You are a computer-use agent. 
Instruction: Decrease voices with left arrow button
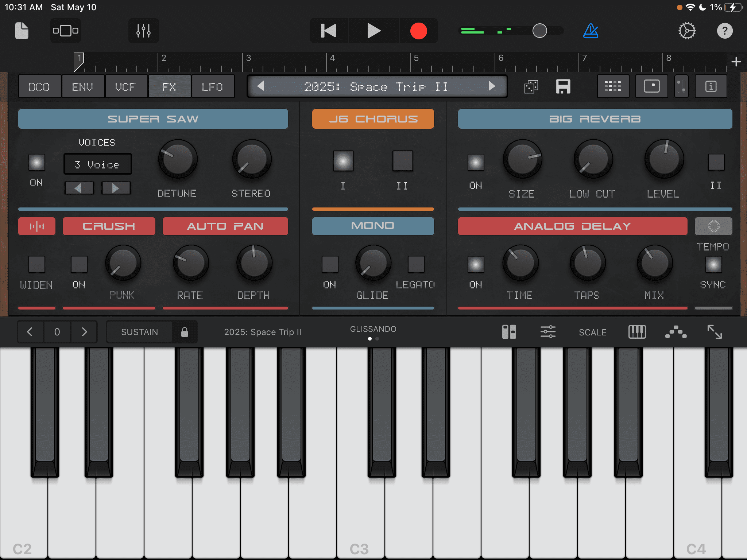(x=79, y=188)
